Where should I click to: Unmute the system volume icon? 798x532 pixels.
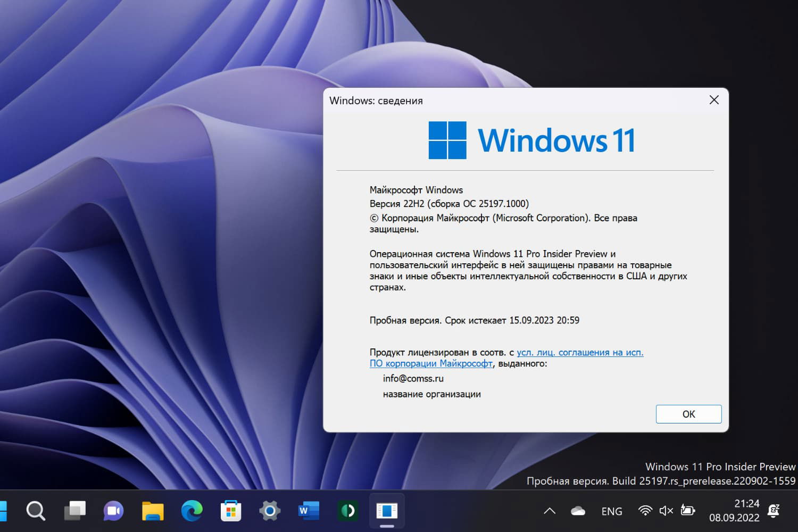666,511
